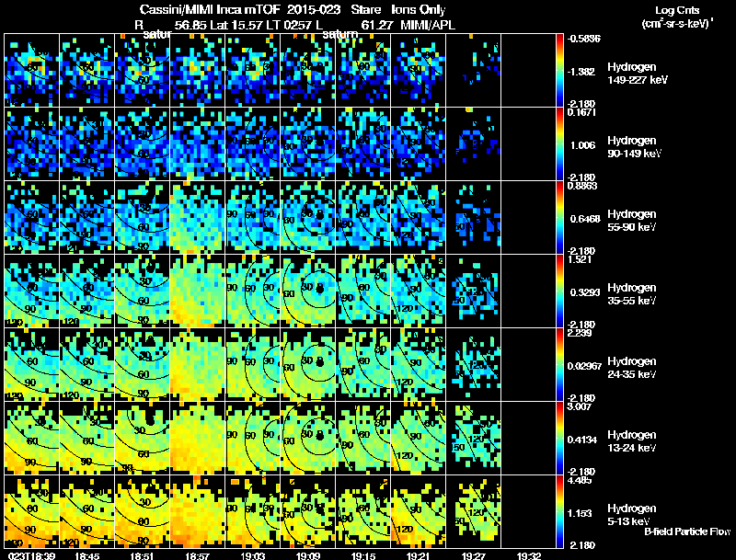Click the colorbar value "2.239"
736x560 pixels.
[x=580, y=334]
